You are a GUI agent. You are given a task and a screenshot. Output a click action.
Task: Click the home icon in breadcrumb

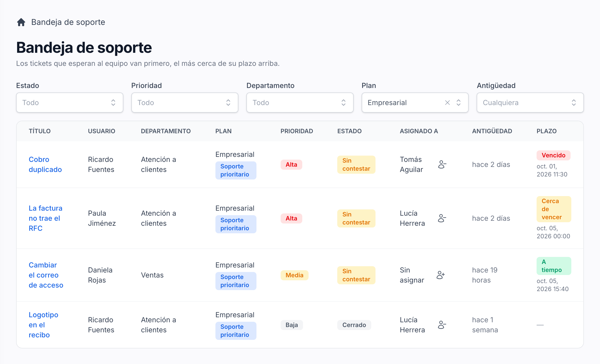(x=21, y=22)
